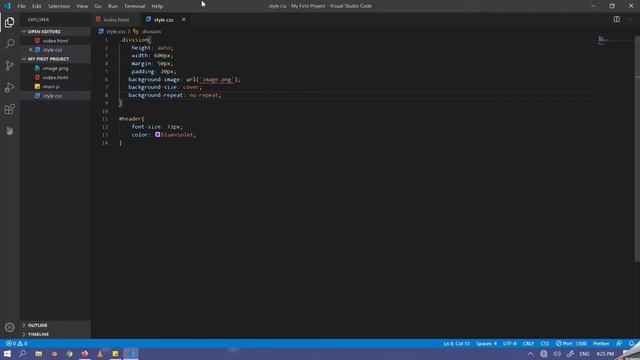Viewport: 640px width, 360px height.
Task: Click the Port: 1500 Live Server button
Action: coord(571,343)
